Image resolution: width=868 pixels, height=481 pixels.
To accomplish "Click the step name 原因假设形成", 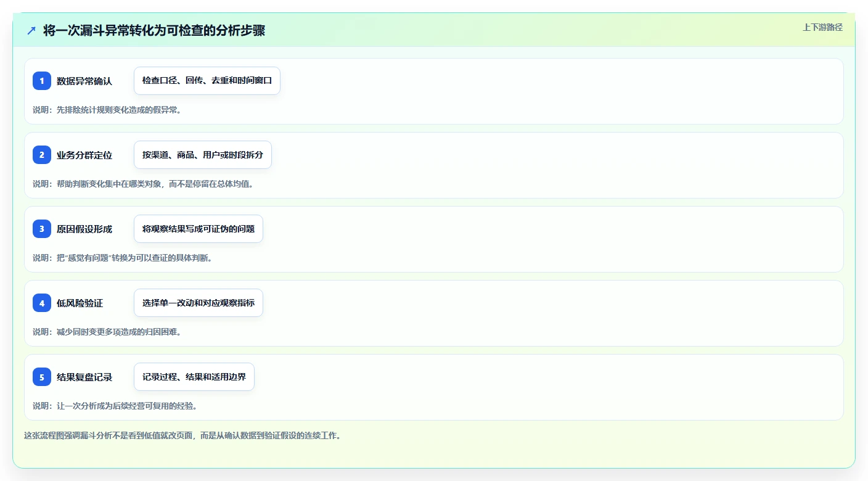I will tap(84, 229).
